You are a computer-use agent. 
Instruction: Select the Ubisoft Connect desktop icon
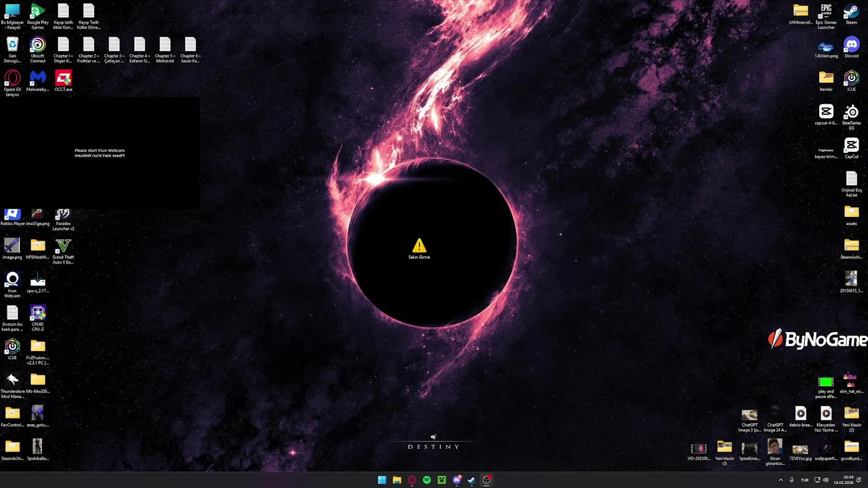pyautogui.click(x=38, y=45)
